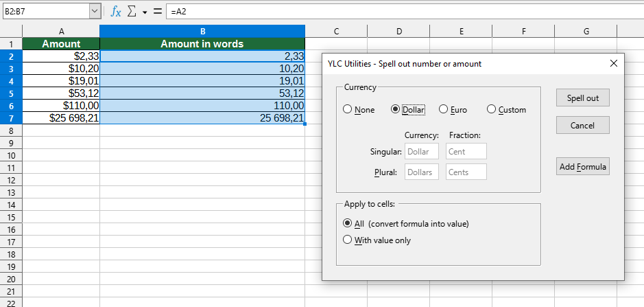Choose All (convert formula into value)
Screen dimensions: 644x307
[406, 223]
